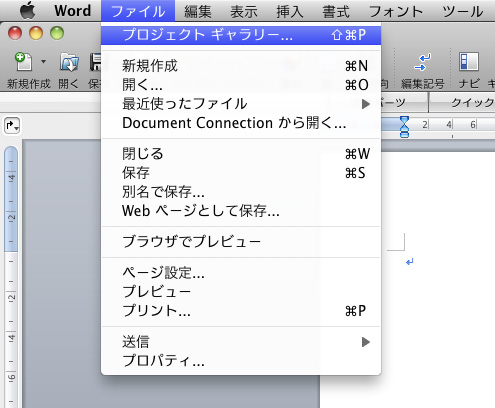Image resolution: width=495 pixels, height=408 pixels.
Task: Click the vertical ruler margin area
Action: [x=11, y=199]
